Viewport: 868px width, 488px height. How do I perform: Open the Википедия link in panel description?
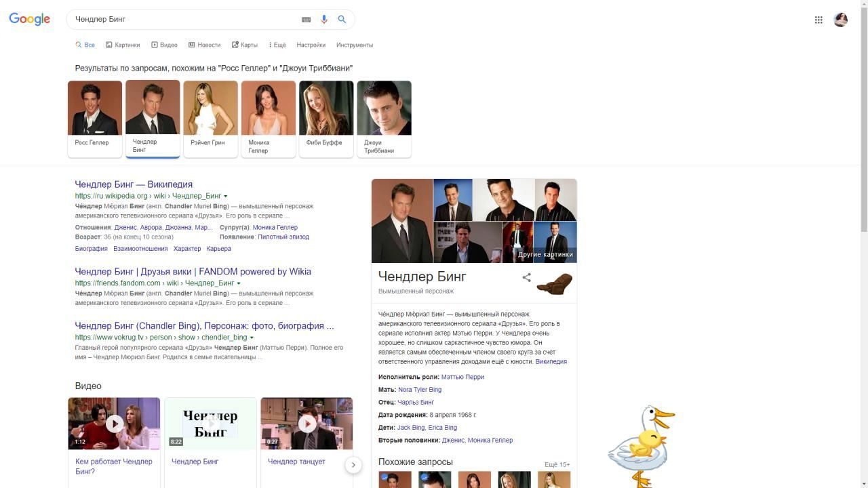coord(551,362)
